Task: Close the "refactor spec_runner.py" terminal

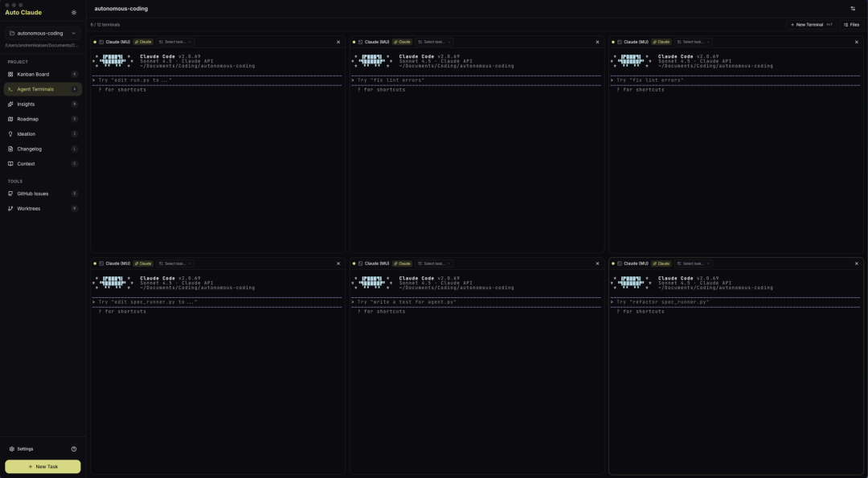Action: click(857, 264)
